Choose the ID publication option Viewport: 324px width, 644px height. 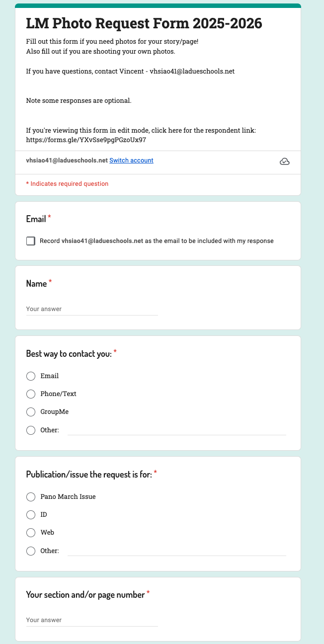click(31, 514)
